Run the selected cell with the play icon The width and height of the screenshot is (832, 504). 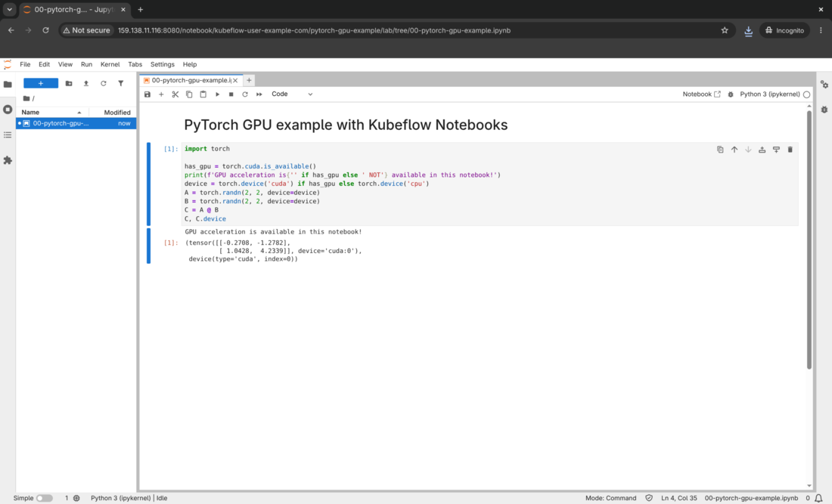coord(217,94)
